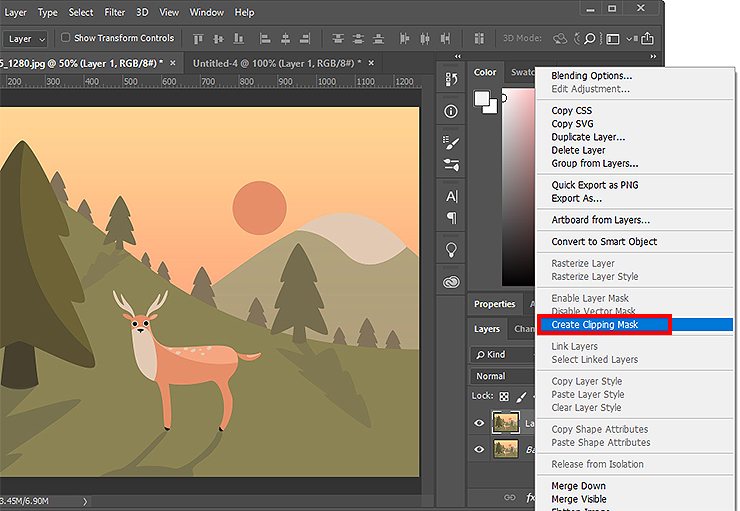
Task: Click Lock transparent pixels icon
Action: coord(504,396)
